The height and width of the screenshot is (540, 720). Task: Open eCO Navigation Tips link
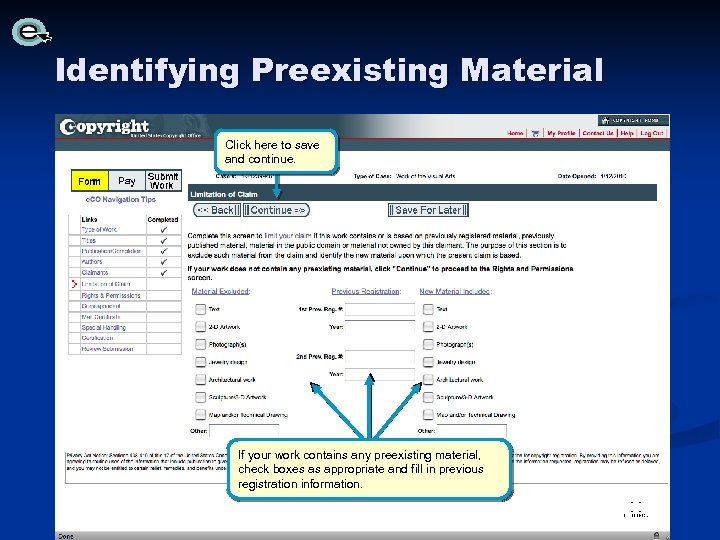click(x=121, y=199)
